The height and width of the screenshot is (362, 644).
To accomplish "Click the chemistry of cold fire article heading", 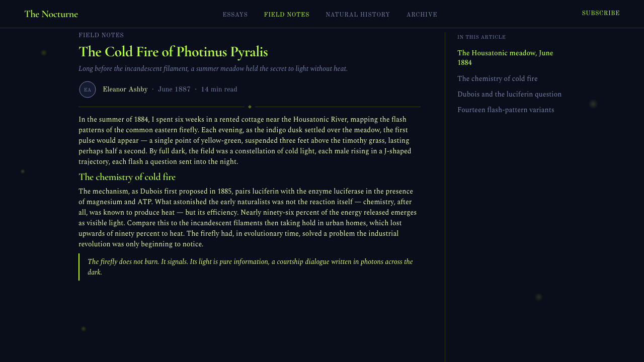I will click(127, 177).
